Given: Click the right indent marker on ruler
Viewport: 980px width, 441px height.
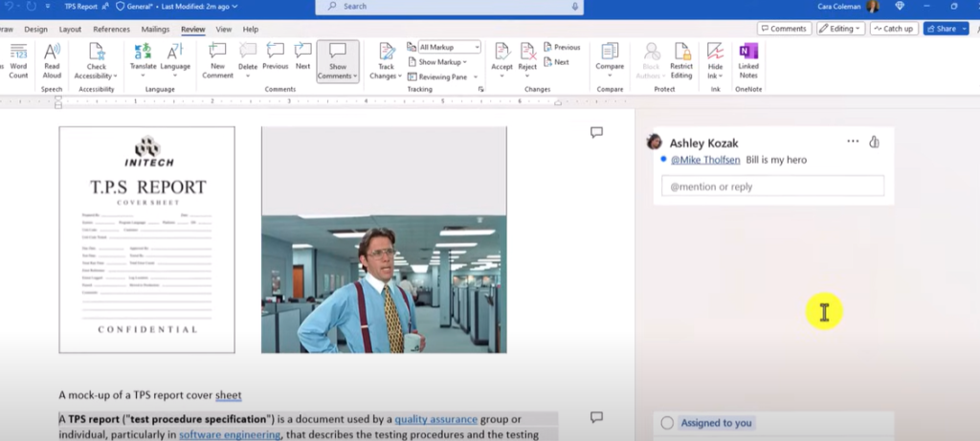Looking at the screenshot, I should coord(558,102).
